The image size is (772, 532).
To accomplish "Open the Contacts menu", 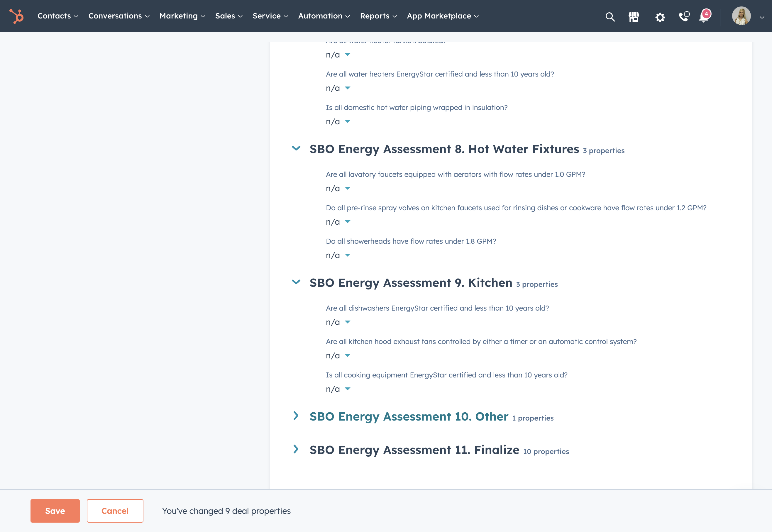I will point(58,16).
